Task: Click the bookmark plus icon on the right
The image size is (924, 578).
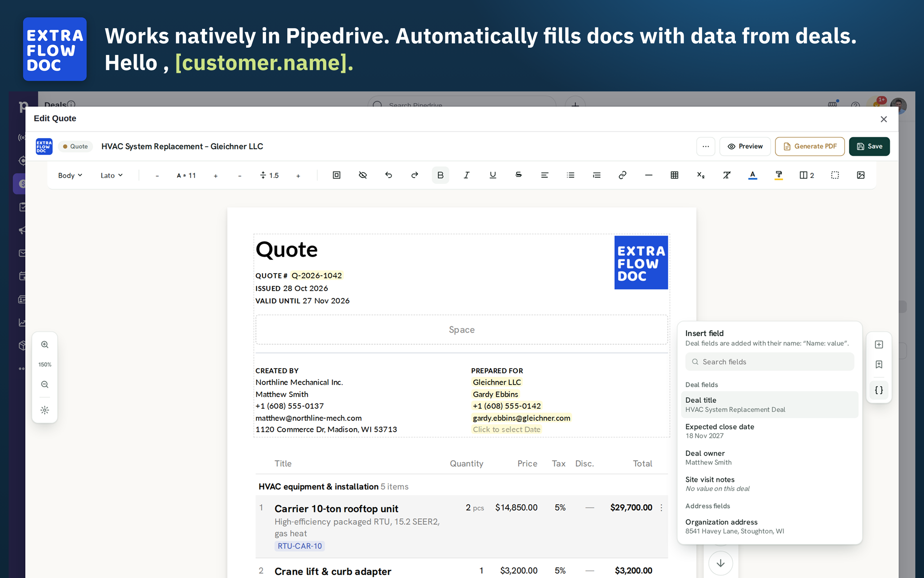Action: (879, 364)
